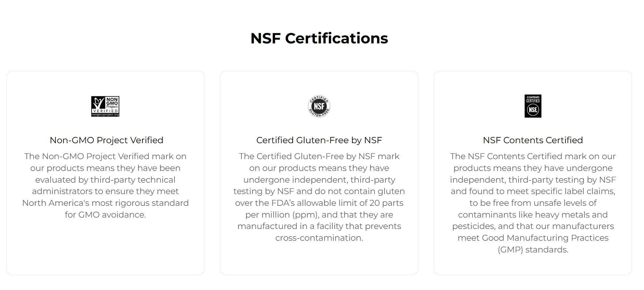Click the line "North America's most rigorous standard"

(105, 203)
